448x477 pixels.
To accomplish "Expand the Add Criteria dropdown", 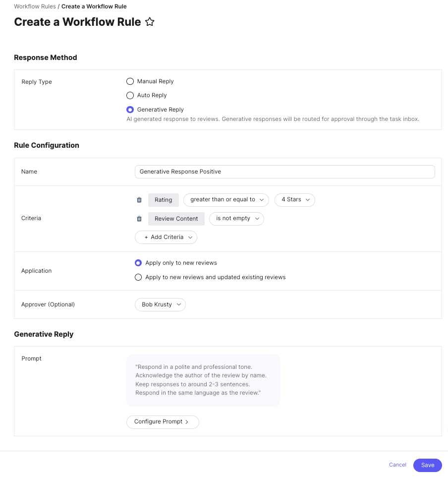I will [166, 237].
